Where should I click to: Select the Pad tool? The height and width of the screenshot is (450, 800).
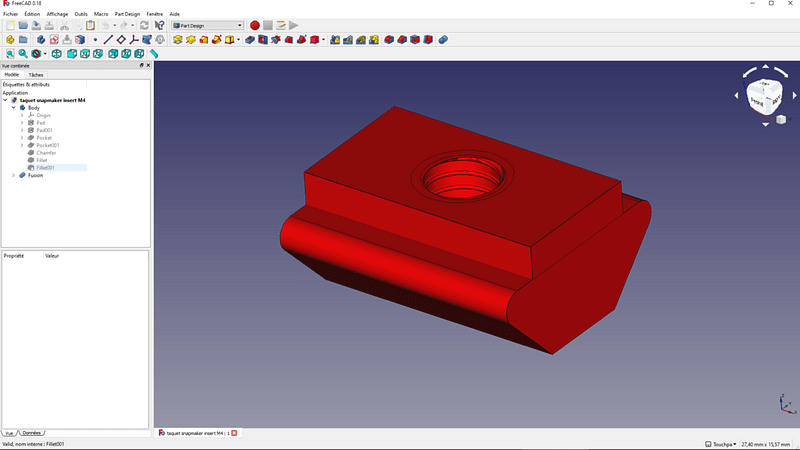[x=178, y=40]
